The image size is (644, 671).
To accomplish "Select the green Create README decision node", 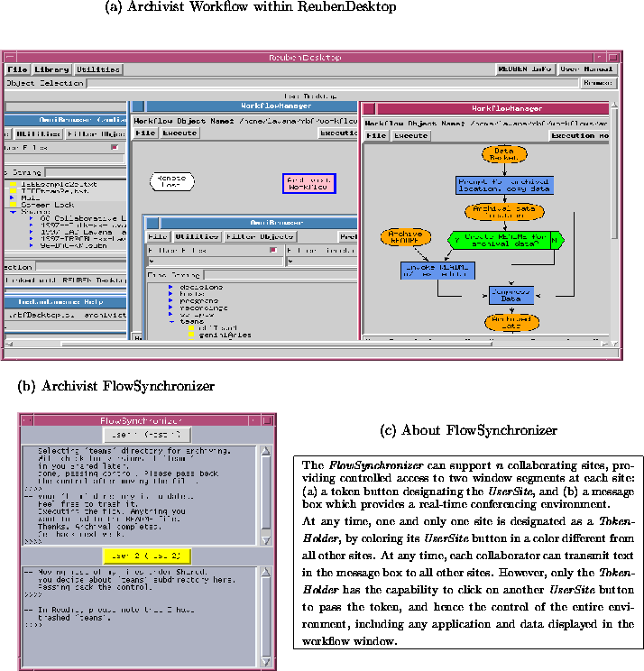I will click(505, 240).
